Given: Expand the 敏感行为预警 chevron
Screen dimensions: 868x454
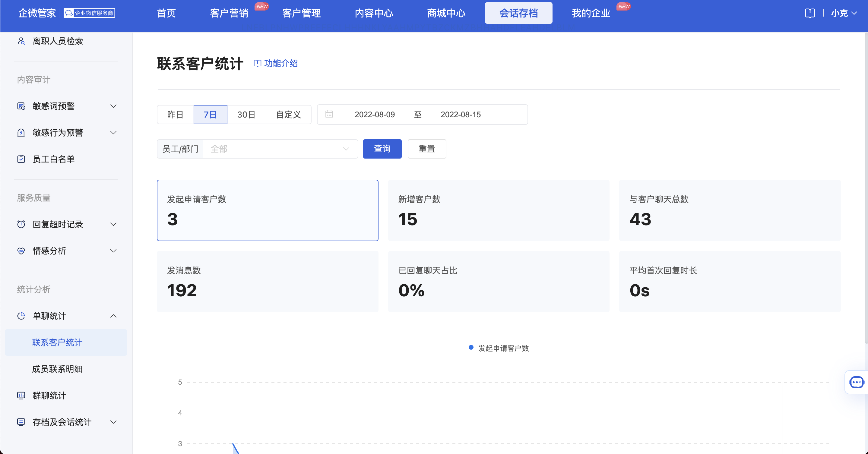Looking at the screenshot, I should pyautogui.click(x=114, y=133).
